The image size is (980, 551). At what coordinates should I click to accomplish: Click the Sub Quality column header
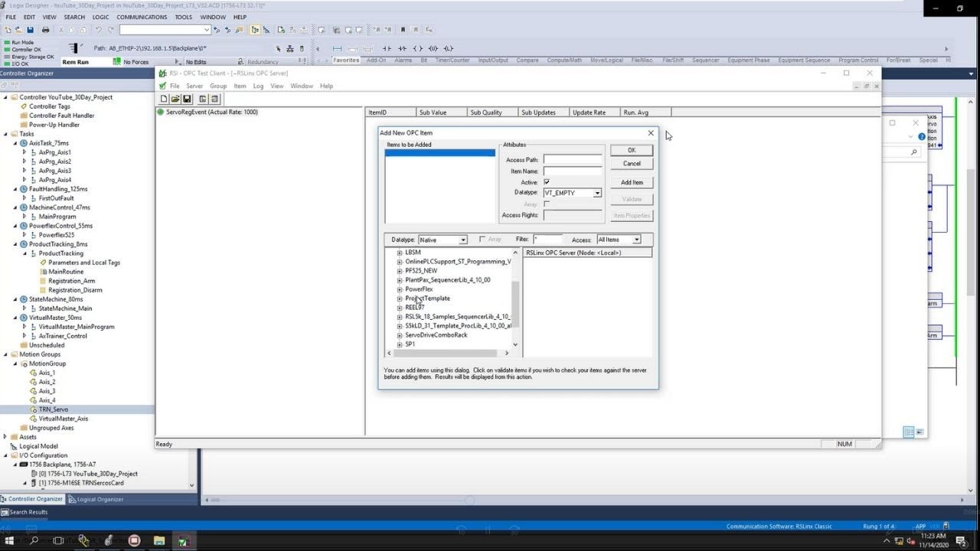pos(492,112)
